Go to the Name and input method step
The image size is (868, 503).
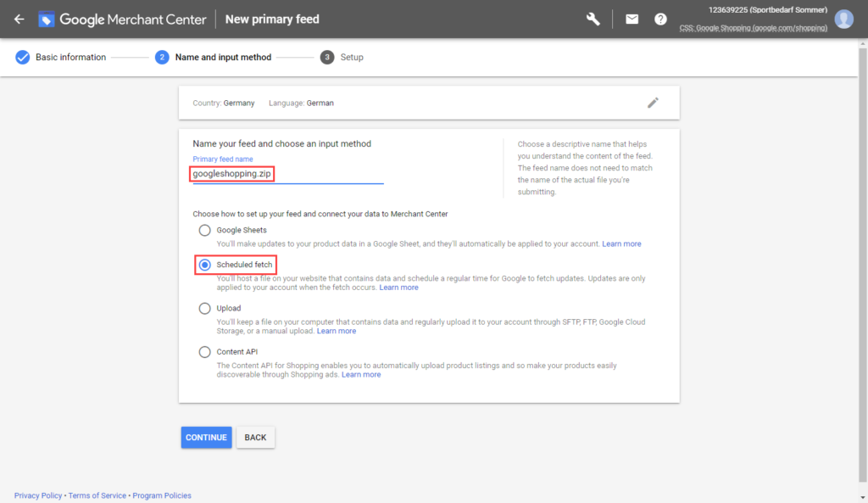[222, 58]
